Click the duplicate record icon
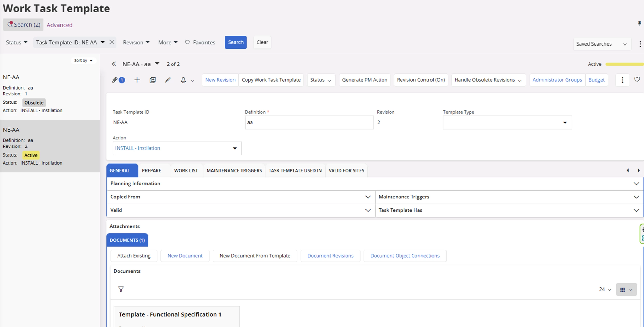The image size is (644, 327). 153,80
